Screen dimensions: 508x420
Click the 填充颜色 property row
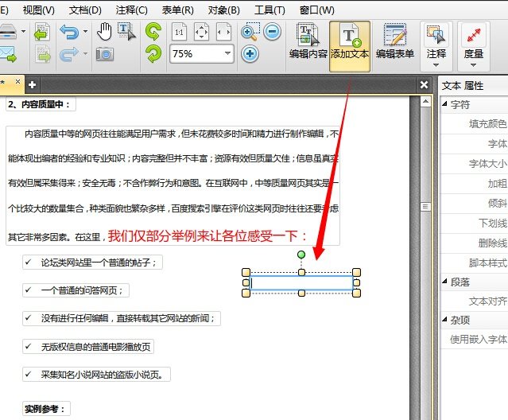click(x=474, y=124)
